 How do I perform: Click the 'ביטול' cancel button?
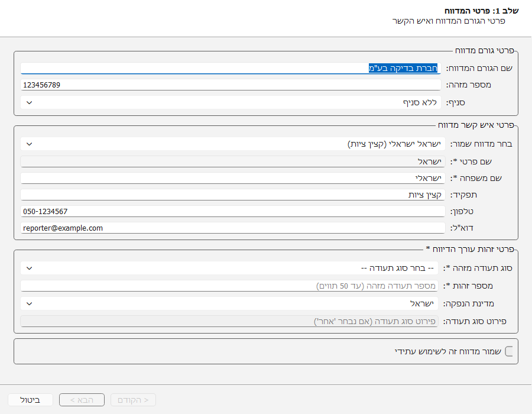pyautogui.click(x=30, y=400)
